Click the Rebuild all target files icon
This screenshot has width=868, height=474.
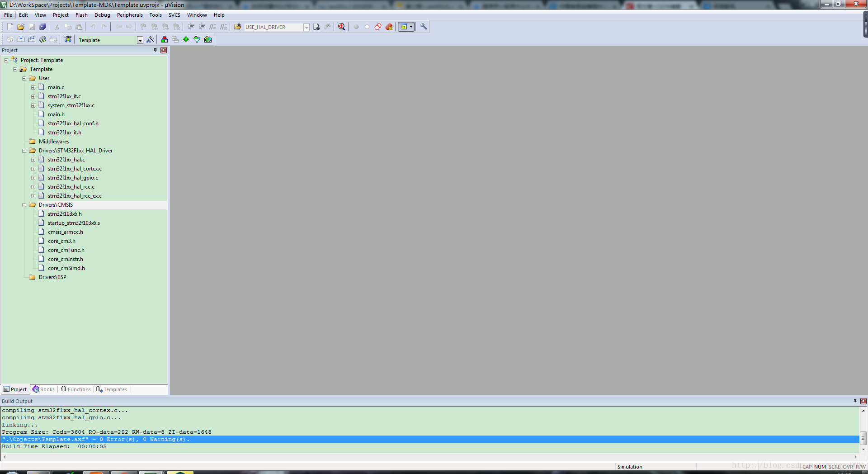coord(32,39)
